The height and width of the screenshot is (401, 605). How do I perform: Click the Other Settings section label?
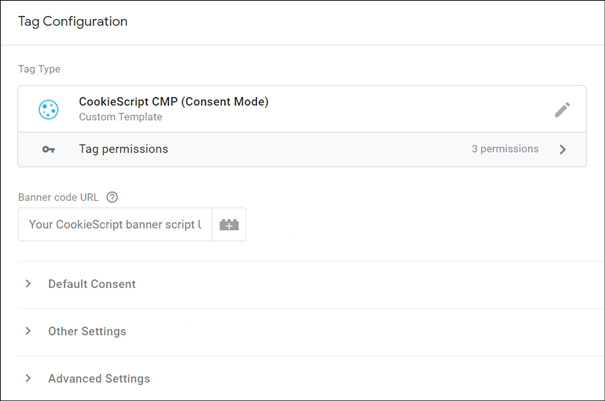coord(87,331)
